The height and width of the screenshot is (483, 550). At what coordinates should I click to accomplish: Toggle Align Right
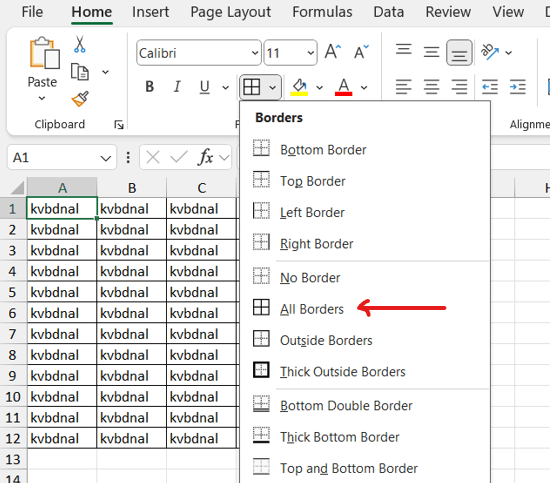pos(459,87)
